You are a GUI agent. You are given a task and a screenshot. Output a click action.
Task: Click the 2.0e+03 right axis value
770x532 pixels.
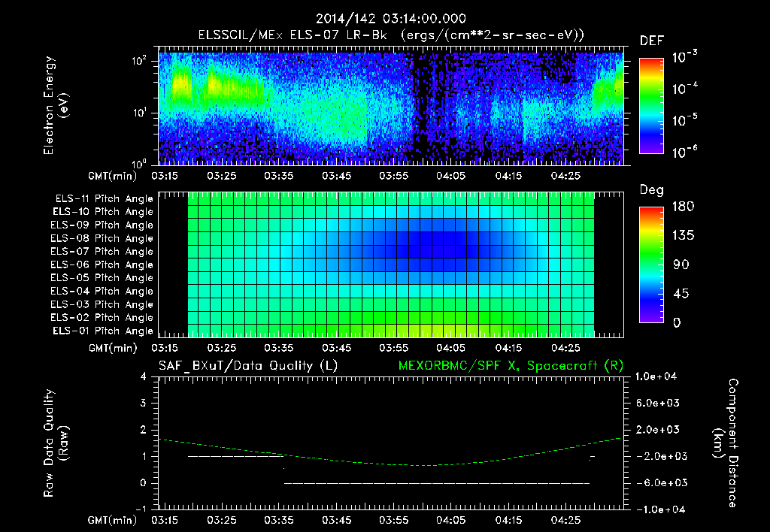(x=657, y=429)
